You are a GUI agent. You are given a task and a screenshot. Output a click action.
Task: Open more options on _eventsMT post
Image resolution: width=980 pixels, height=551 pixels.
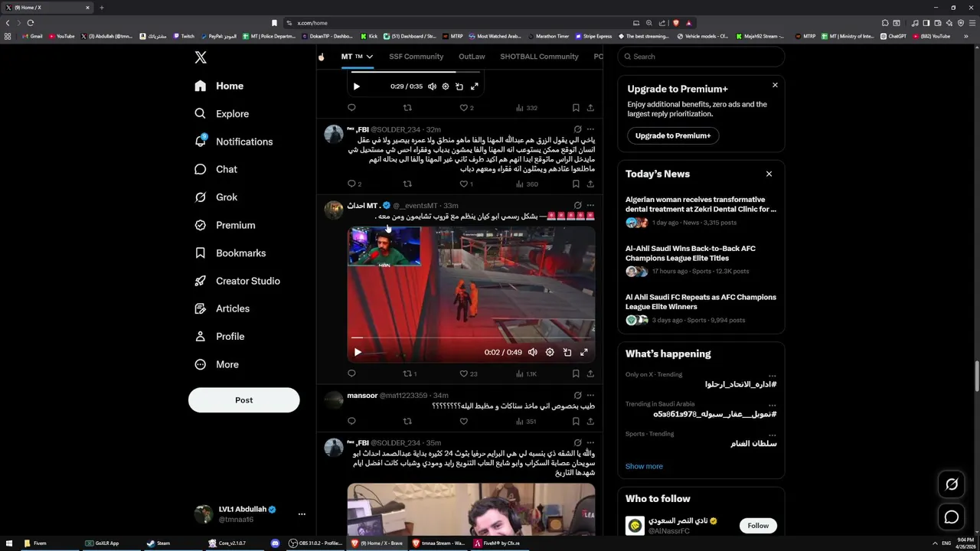[590, 205]
